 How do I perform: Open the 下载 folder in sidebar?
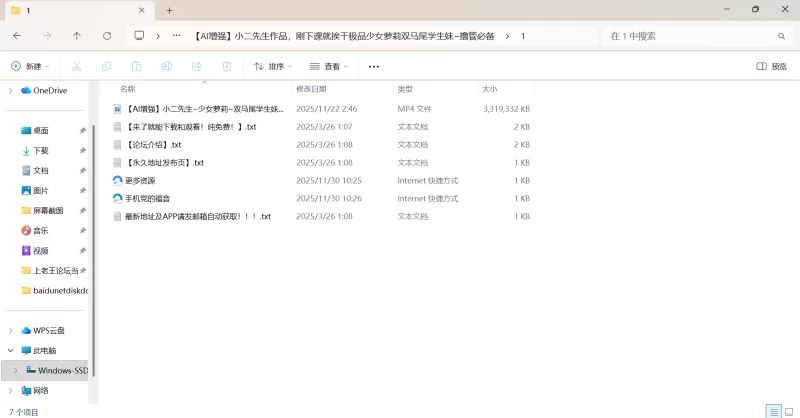tap(40, 150)
